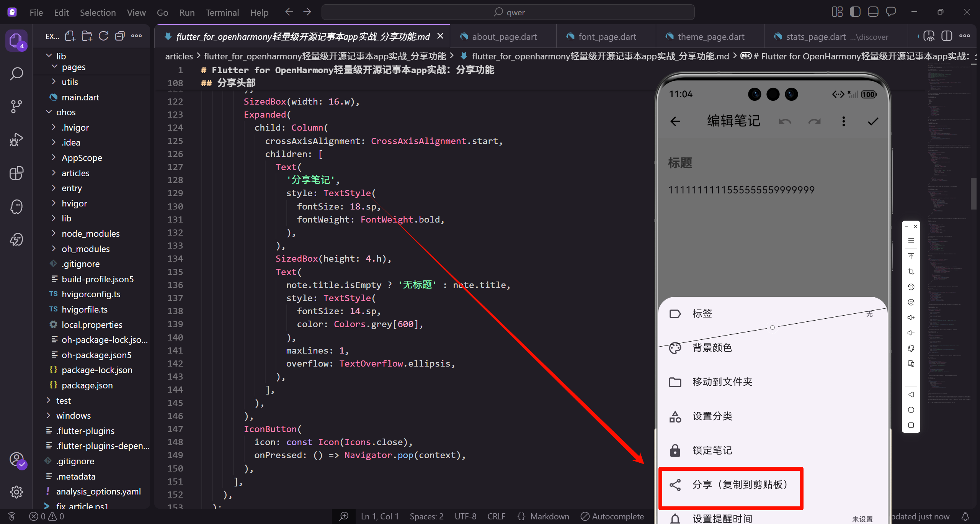This screenshot has height=524, width=980.
Task: Tap 背景颜色 in phone menu
Action: (x=773, y=348)
